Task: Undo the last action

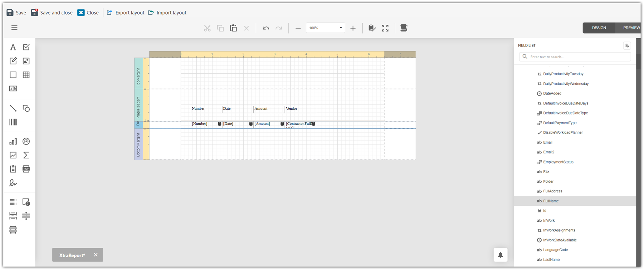Action: (266, 28)
